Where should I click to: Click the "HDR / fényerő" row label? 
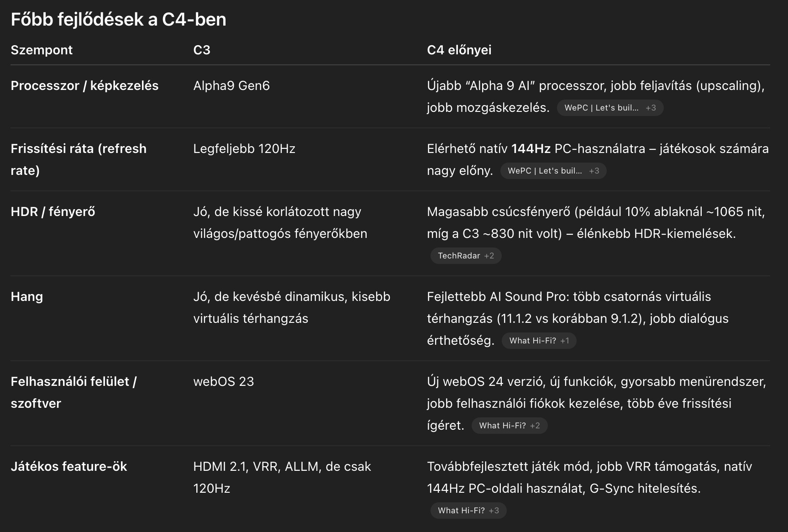click(53, 211)
